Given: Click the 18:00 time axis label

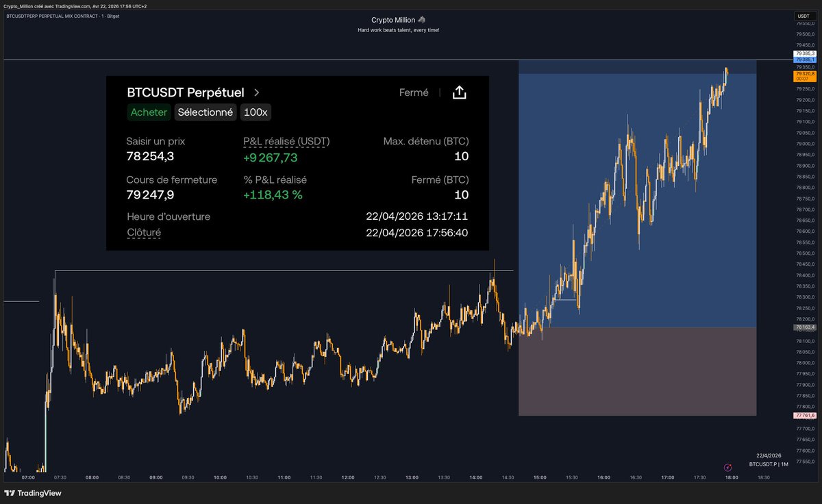Looking at the screenshot, I should (732, 478).
